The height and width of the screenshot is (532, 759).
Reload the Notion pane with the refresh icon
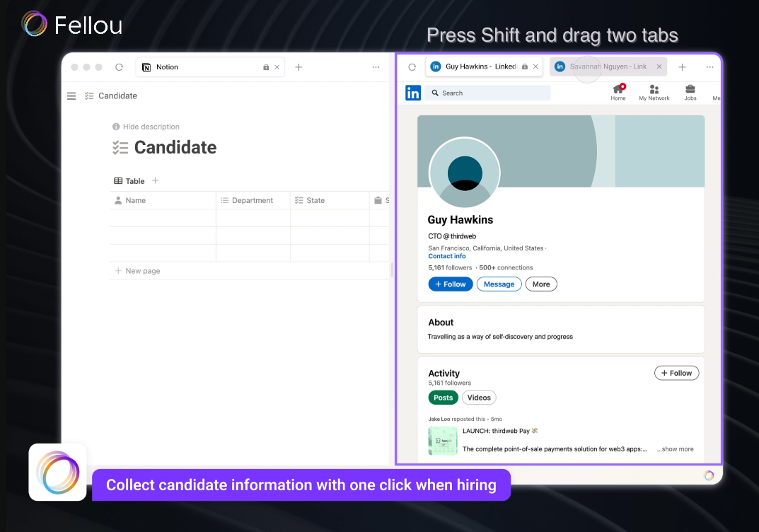coord(119,67)
